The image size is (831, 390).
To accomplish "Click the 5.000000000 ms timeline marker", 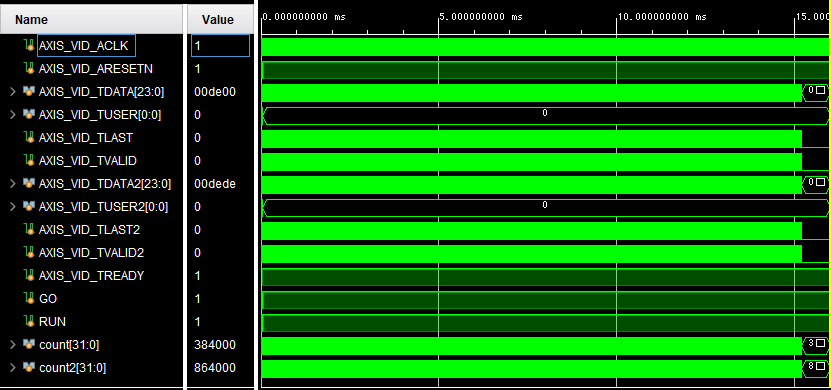I will 481,17.
